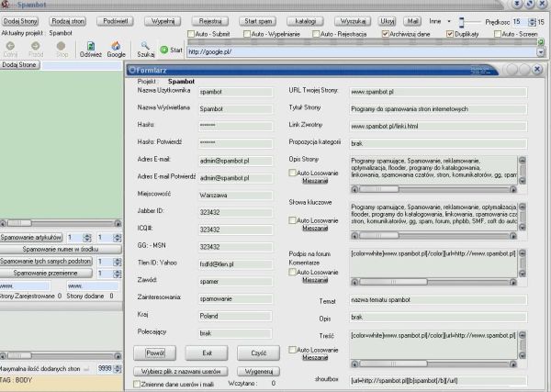Click Wybierz plik z nazwami userów

point(181,371)
